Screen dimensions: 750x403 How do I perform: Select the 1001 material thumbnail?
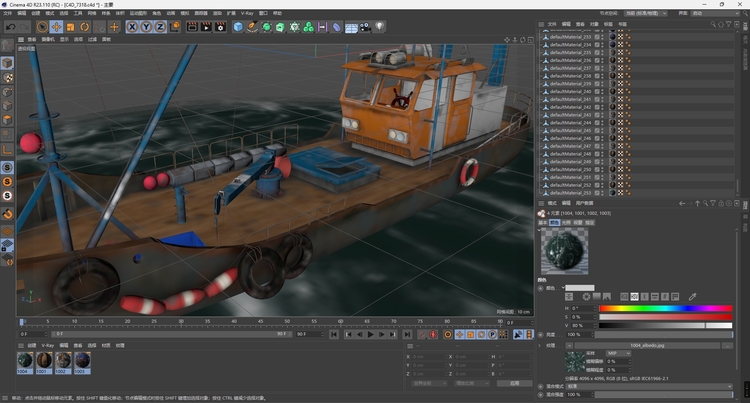(44, 360)
